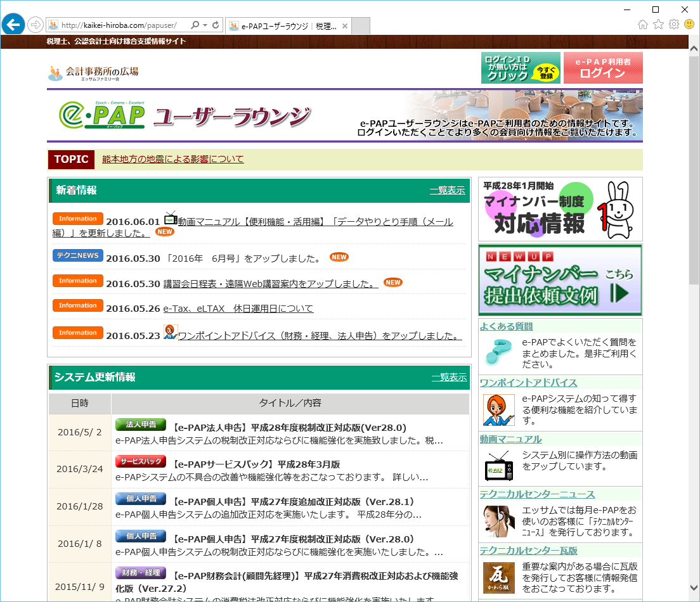Open the 講習会日程表・遠隔Web講習案内 link
This screenshot has width=700, height=602.
pos(271,284)
